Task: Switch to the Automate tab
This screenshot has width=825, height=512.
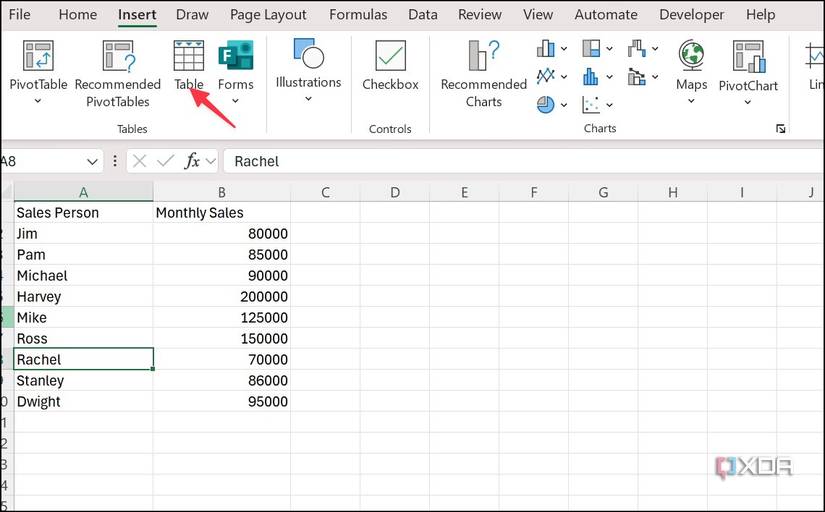Action: pyautogui.click(x=606, y=14)
